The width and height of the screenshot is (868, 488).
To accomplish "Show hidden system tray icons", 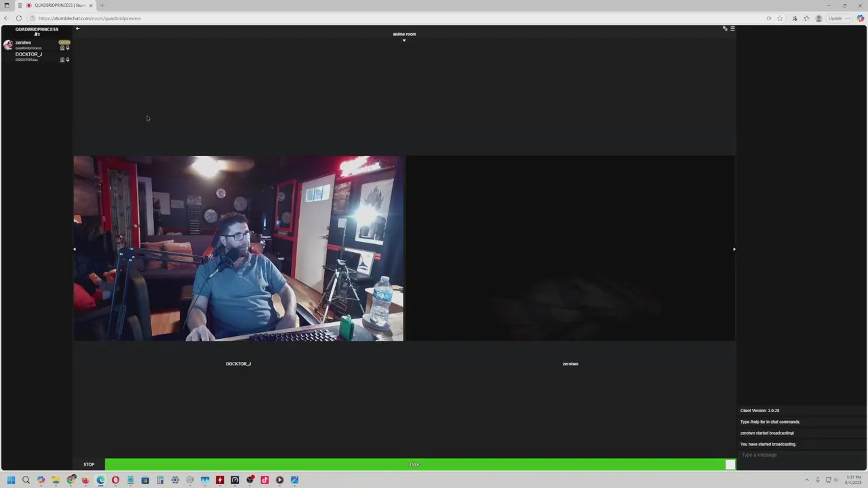I will pos(807,480).
